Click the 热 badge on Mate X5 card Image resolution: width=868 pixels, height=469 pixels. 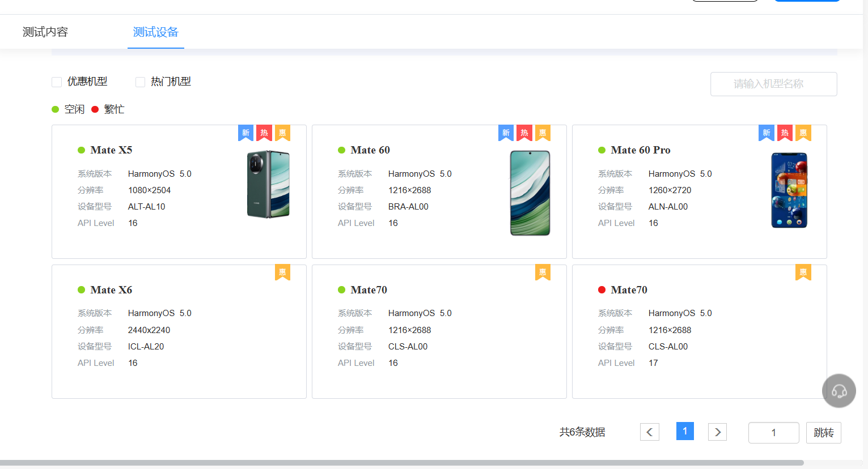(x=264, y=133)
